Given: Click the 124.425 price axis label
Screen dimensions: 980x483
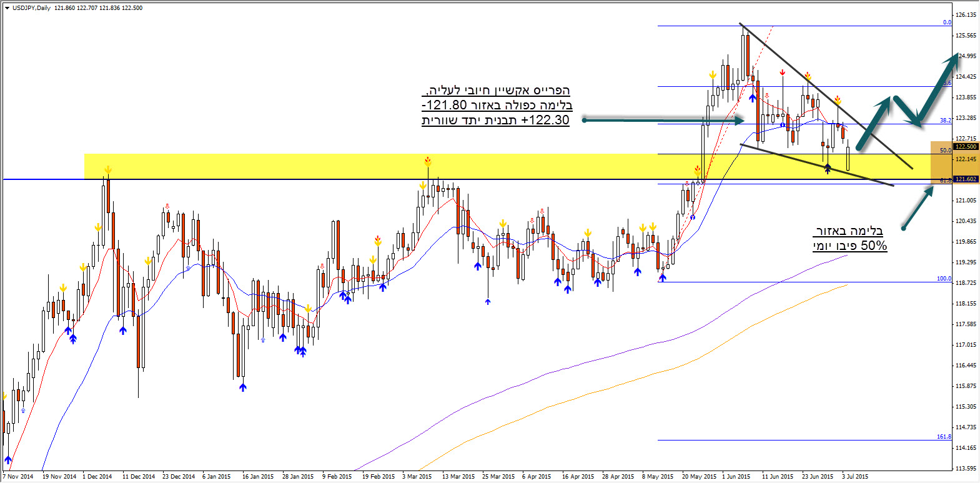Looking at the screenshot, I should 966,76.
